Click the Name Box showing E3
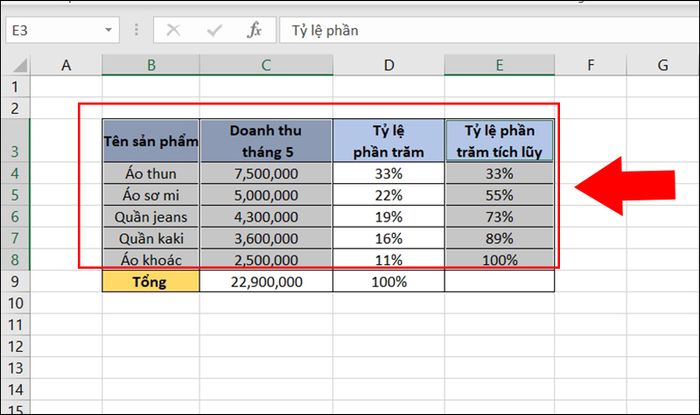The width and height of the screenshot is (700, 415). point(62,30)
